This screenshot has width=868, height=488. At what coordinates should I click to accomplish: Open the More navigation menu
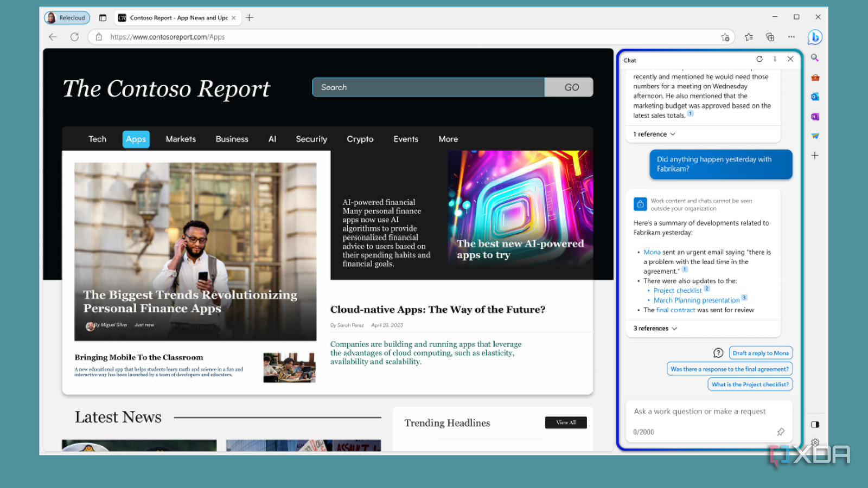click(x=448, y=139)
